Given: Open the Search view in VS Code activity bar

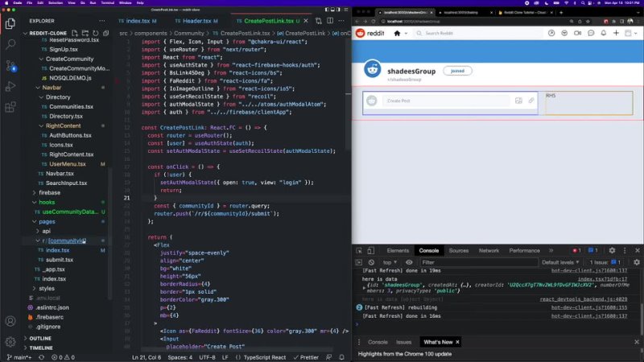Looking at the screenshot, I should coord(10,44).
